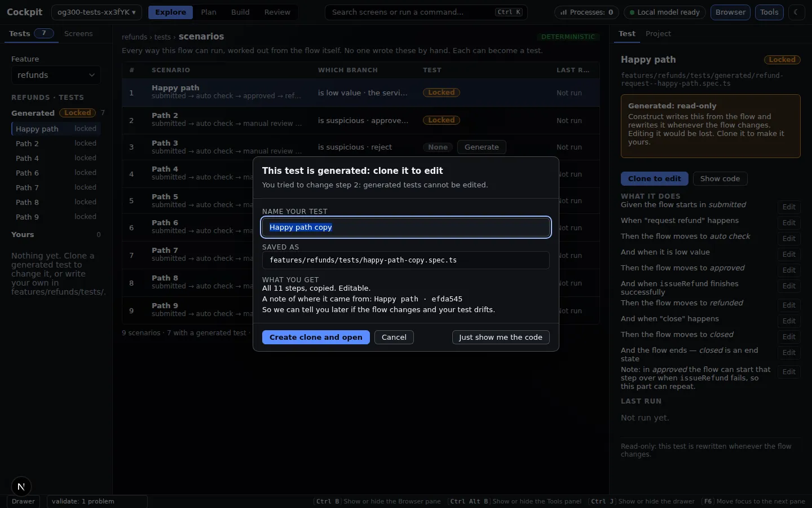Select the Path 3 scenario row

coord(360,147)
